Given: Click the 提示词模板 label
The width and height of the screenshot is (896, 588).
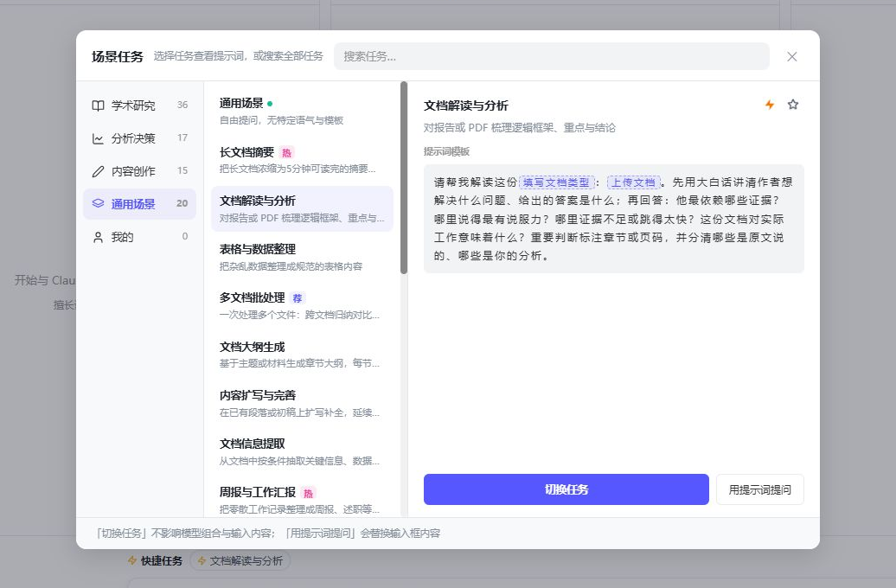Looking at the screenshot, I should [x=446, y=151].
